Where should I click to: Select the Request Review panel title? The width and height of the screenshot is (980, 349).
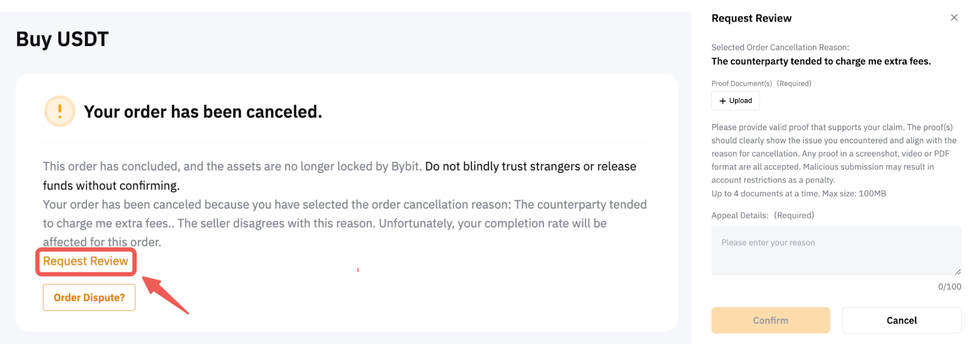[751, 18]
